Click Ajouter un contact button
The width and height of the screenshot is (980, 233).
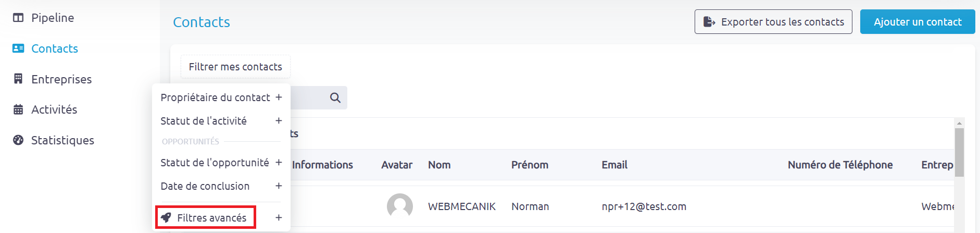click(918, 22)
